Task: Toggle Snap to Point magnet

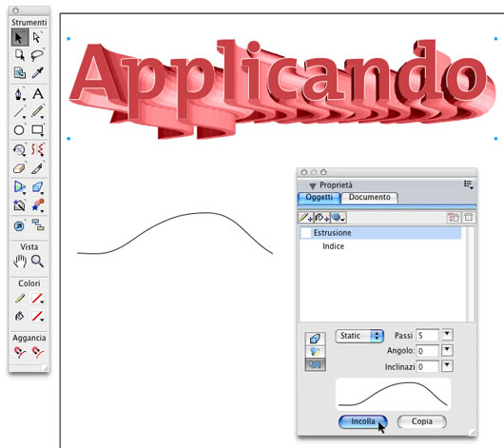Action: [x=20, y=352]
